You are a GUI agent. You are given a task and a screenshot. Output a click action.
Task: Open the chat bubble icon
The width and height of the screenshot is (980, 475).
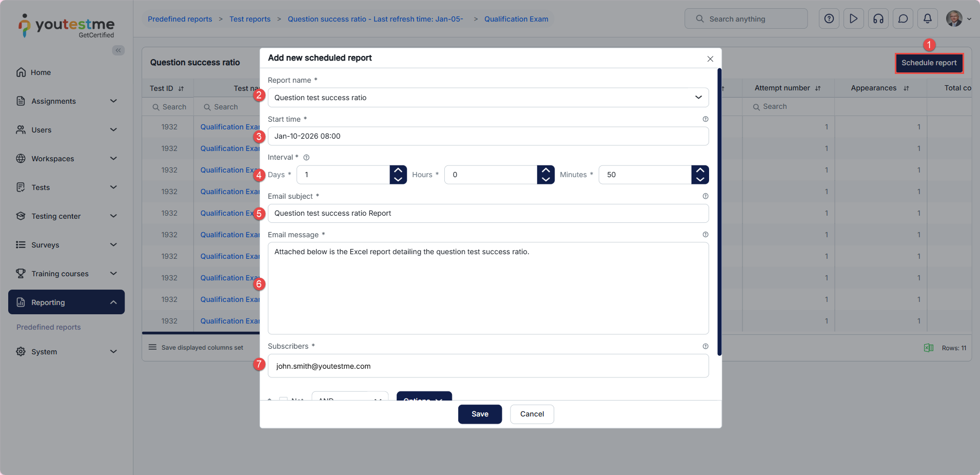coord(903,19)
